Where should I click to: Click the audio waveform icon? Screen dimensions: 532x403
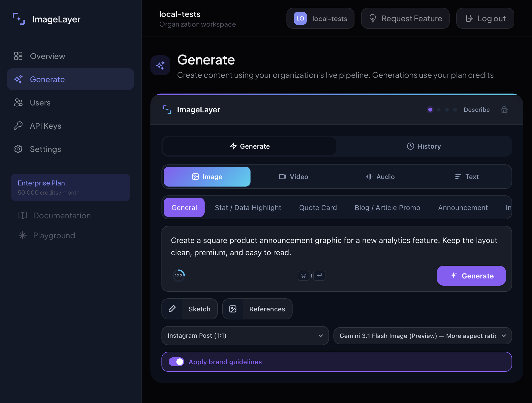(x=369, y=177)
